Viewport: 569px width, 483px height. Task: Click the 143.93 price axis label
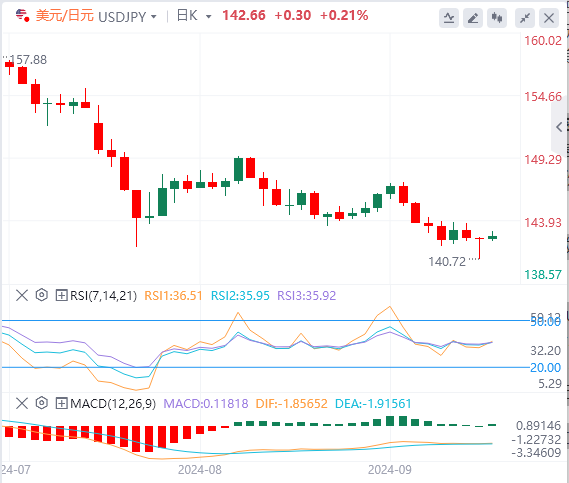543,222
